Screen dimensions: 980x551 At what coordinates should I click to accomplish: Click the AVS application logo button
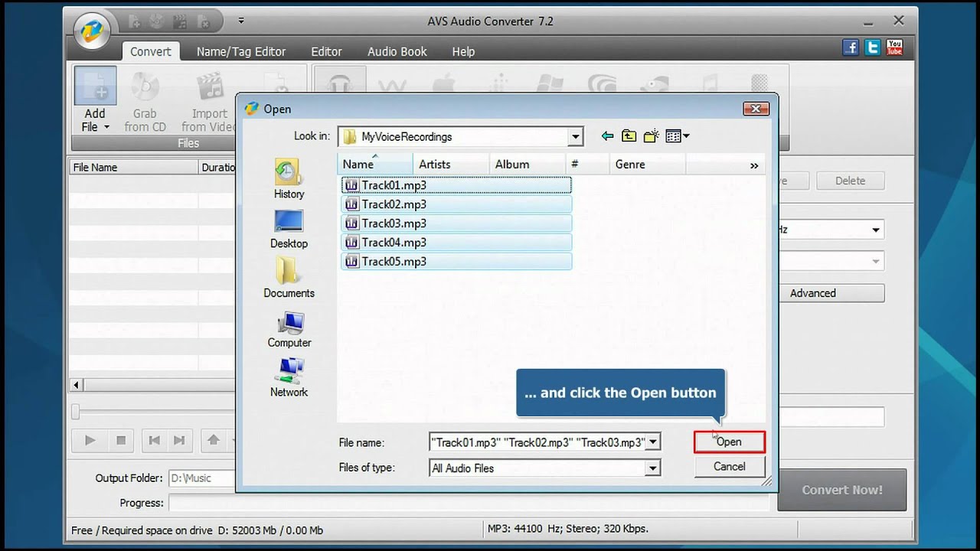pyautogui.click(x=92, y=31)
